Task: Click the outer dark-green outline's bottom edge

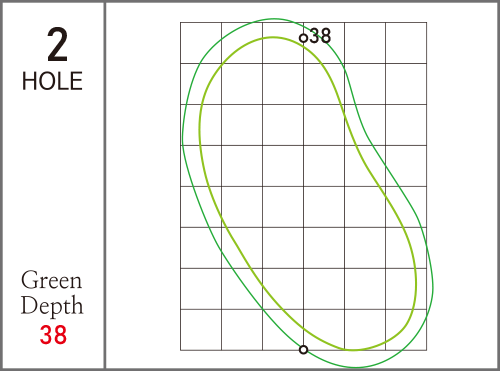Action: click(x=356, y=367)
